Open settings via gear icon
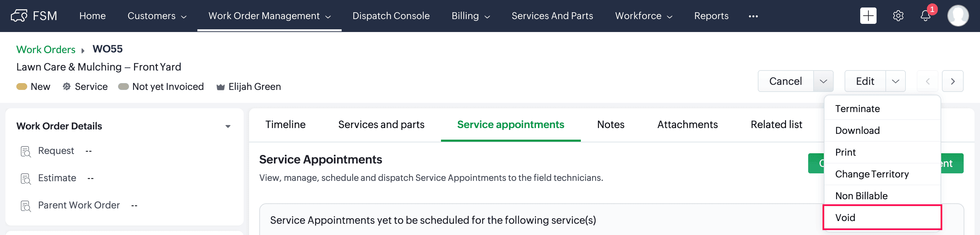This screenshot has width=980, height=235. (x=898, y=16)
